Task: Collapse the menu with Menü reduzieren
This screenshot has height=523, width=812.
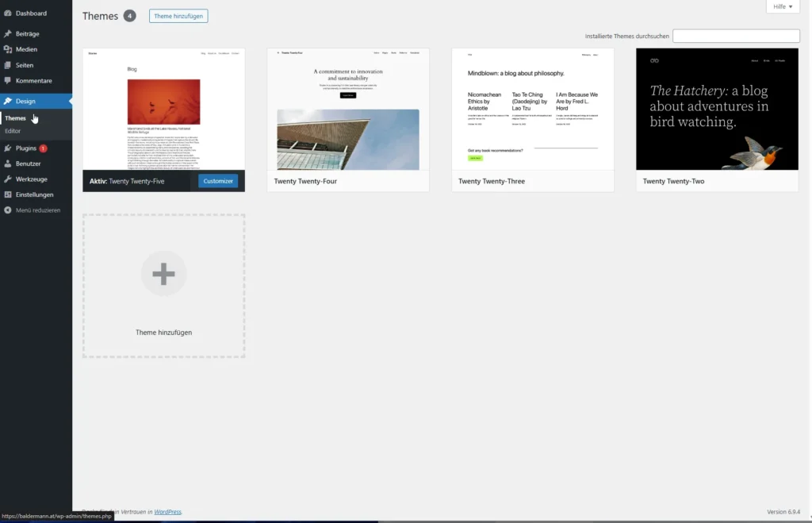Action: click(38, 210)
